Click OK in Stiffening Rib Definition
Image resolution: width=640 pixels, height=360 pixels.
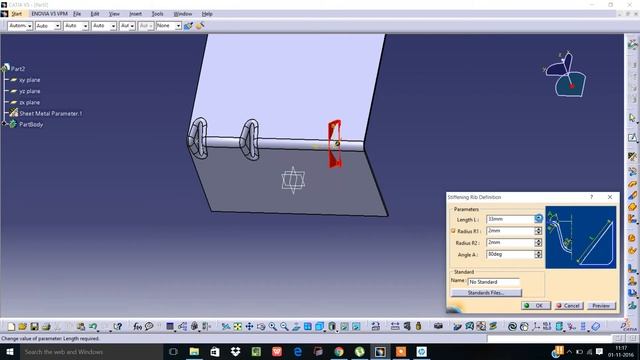pos(536,305)
